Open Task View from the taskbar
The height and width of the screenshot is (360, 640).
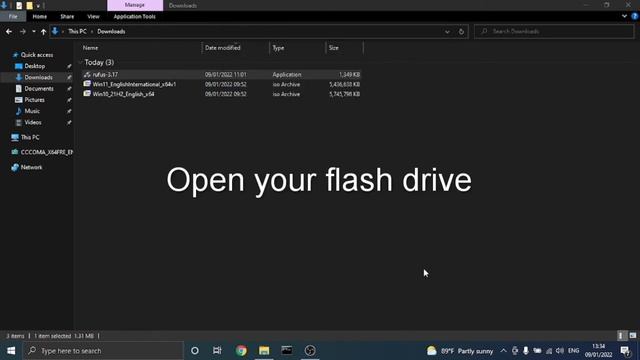tap(217, 351)
